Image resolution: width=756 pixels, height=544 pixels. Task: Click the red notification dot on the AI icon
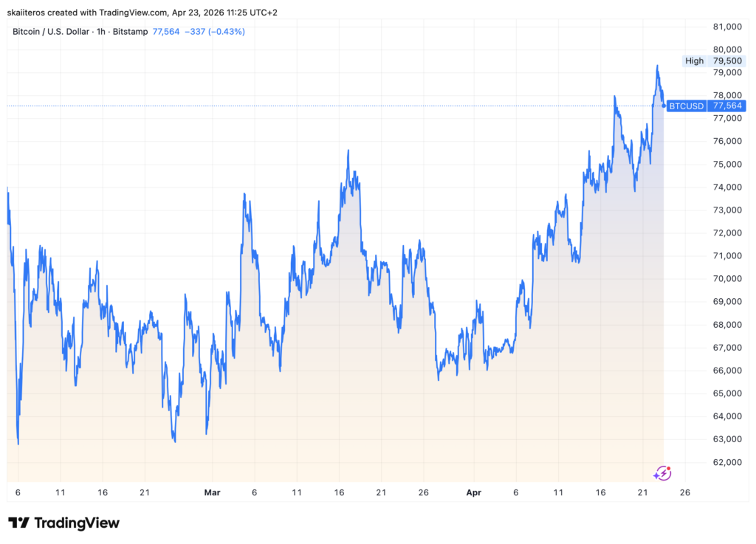669,468
